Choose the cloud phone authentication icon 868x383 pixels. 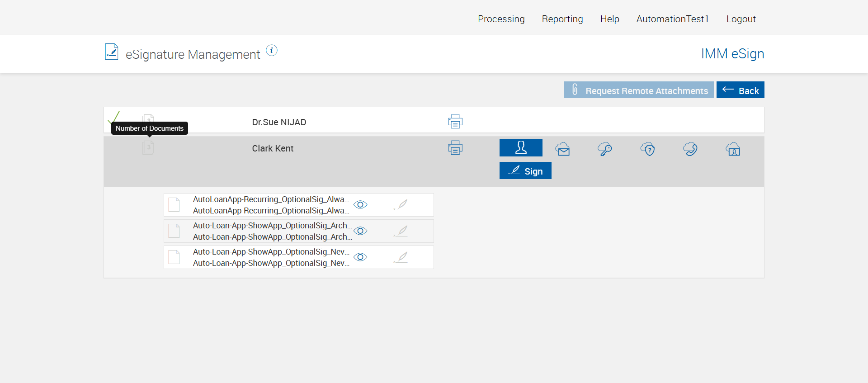pyautogui.click(x=690, y=149)
